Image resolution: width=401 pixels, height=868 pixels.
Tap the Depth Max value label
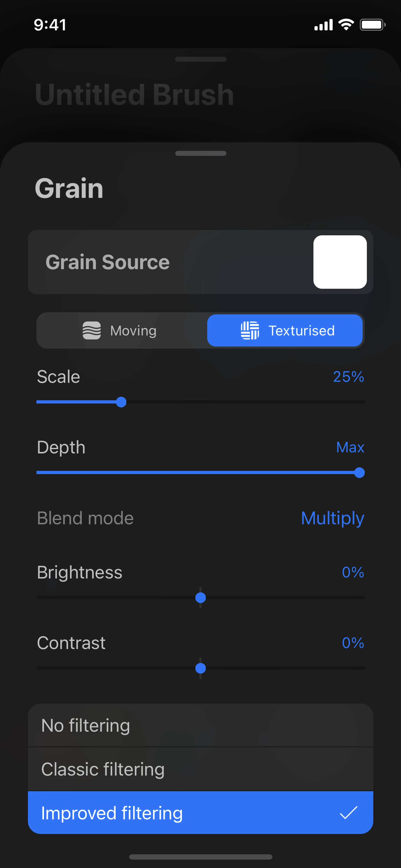[350, 447]
